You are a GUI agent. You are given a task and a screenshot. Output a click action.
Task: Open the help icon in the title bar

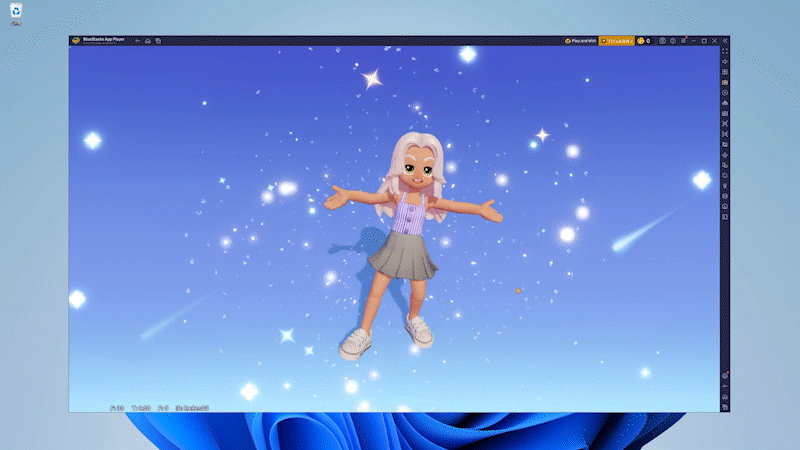coord(673,41)
